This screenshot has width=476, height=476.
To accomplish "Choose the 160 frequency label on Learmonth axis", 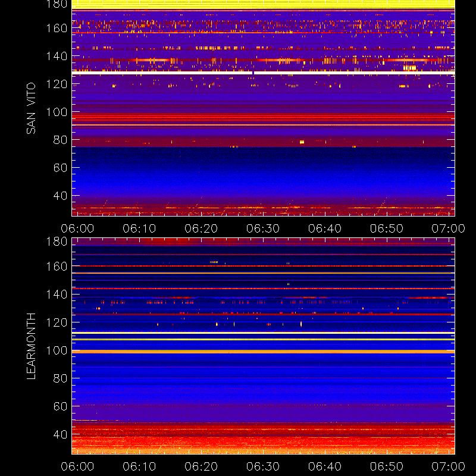I will click(x=57, y=267).
